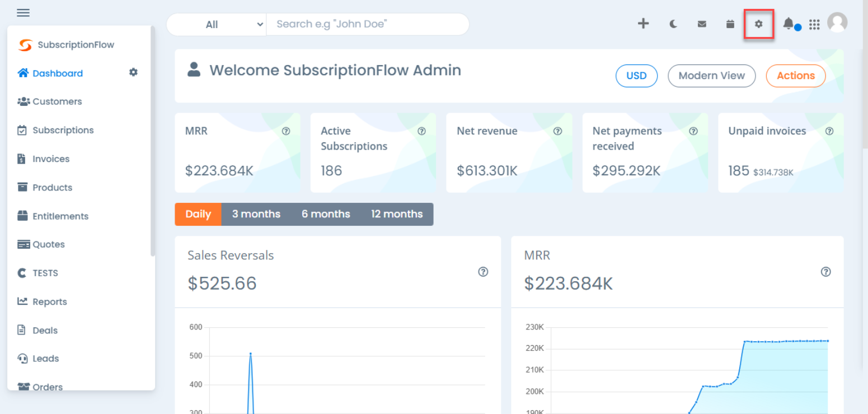
Task: Click the plus add-new icon
Action: pos(644,24)
